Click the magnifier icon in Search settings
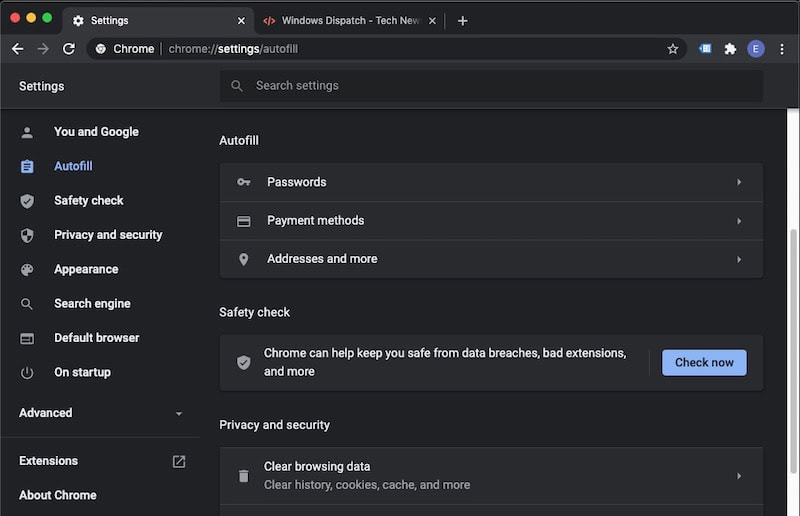800x516 pixels. pyautogui.click(x=237, y=86)
